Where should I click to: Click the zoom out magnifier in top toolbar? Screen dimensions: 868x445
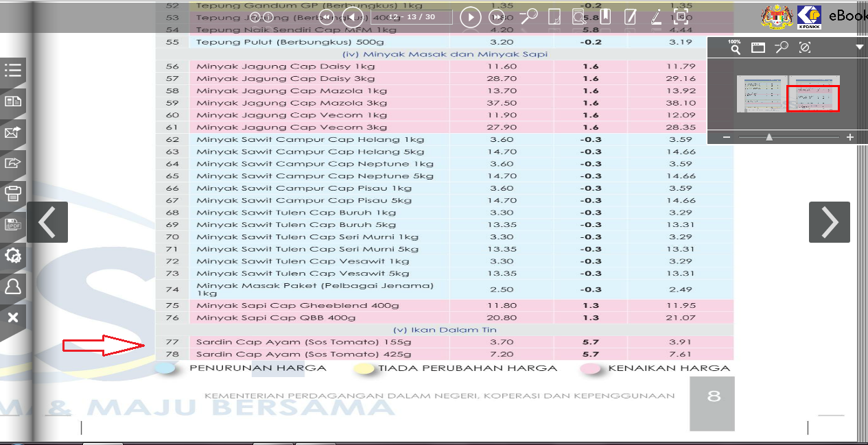tap(528, 17)
